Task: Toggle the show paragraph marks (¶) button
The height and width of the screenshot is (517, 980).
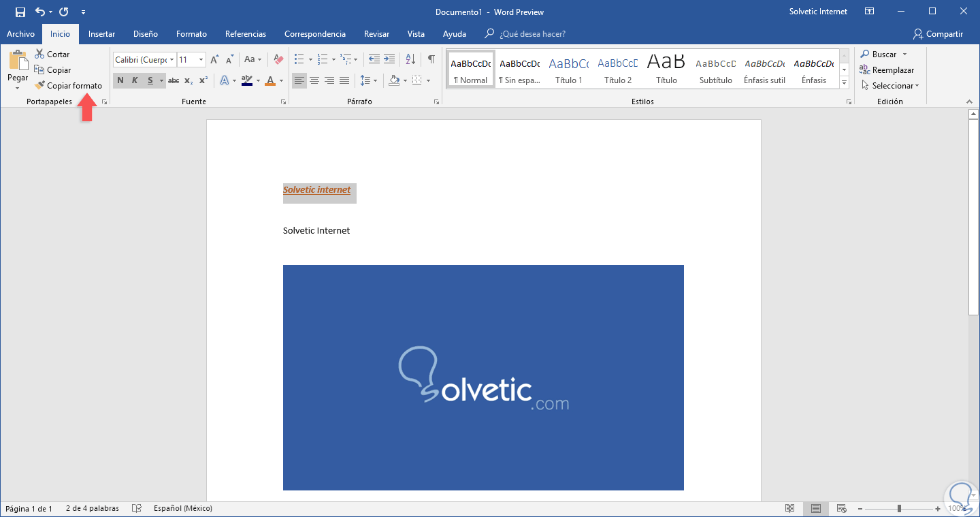Action: [431, 60]
